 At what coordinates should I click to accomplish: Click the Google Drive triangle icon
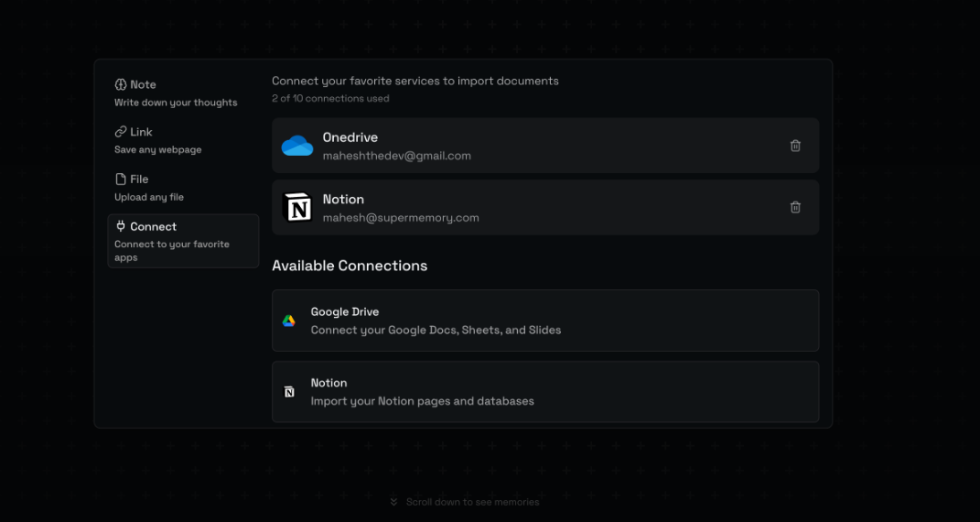click(x=289, y=321)
